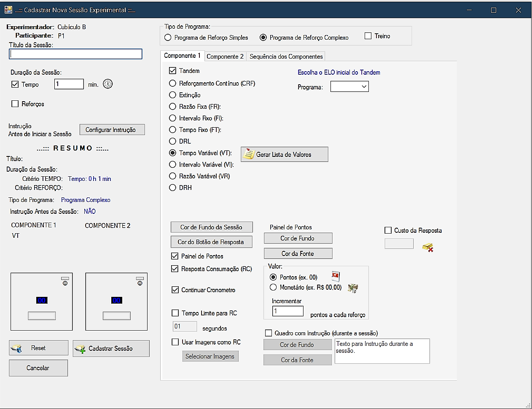Screen dimensions: 532x409
Task: Click Cadastrar Sessão button
Action: [111, 348]
